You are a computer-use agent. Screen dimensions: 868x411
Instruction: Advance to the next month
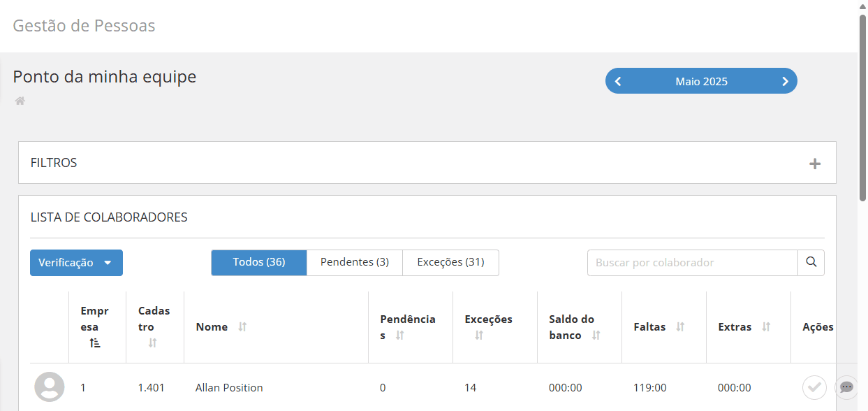pyautogui.click(x=785, y=82)
